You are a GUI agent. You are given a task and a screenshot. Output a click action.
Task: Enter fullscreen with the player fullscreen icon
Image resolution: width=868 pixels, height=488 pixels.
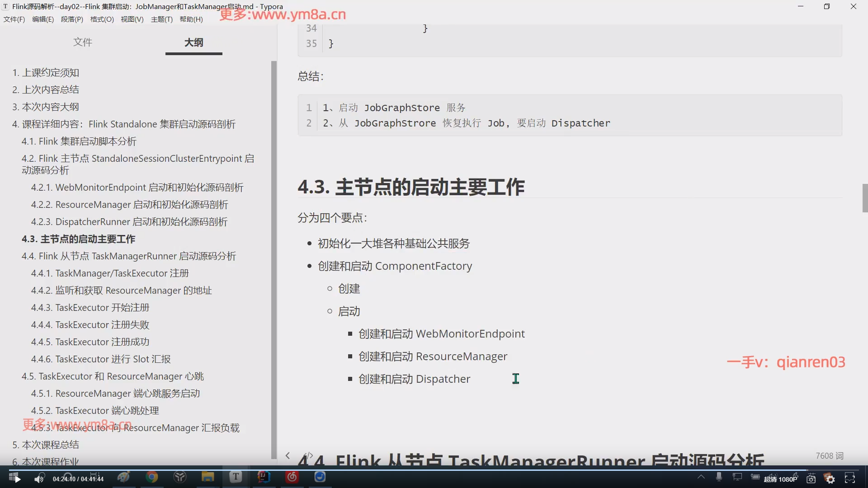coord(850,479)
